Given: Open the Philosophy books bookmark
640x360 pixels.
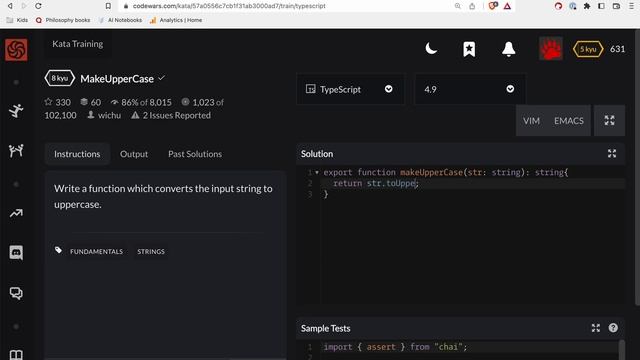Looking at the screenshot, I should [x=63, y=20].
